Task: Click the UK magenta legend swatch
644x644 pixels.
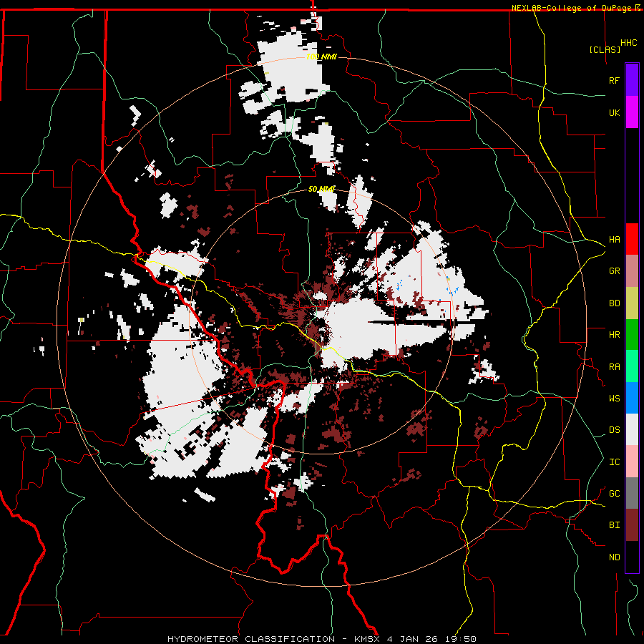Action: tap(632, 112)
